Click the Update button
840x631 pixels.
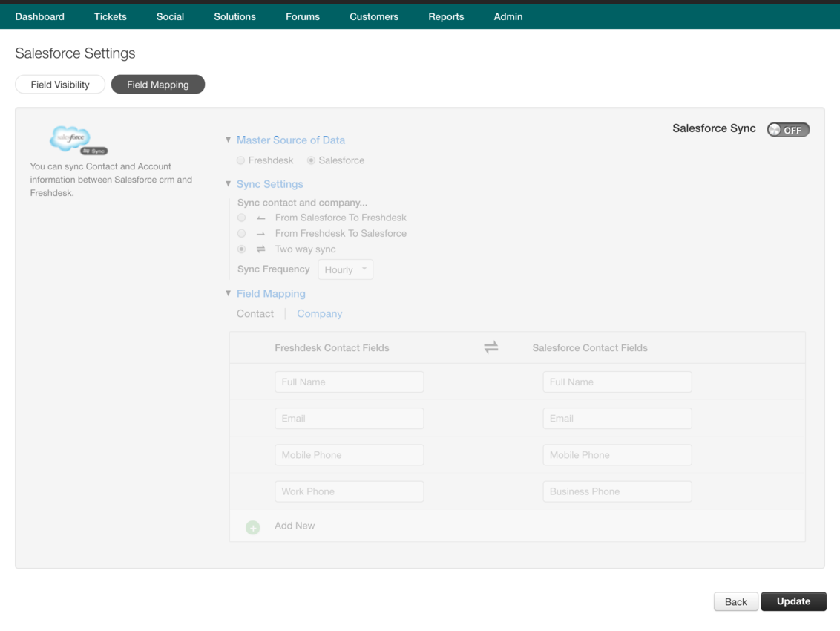(793, 601)
